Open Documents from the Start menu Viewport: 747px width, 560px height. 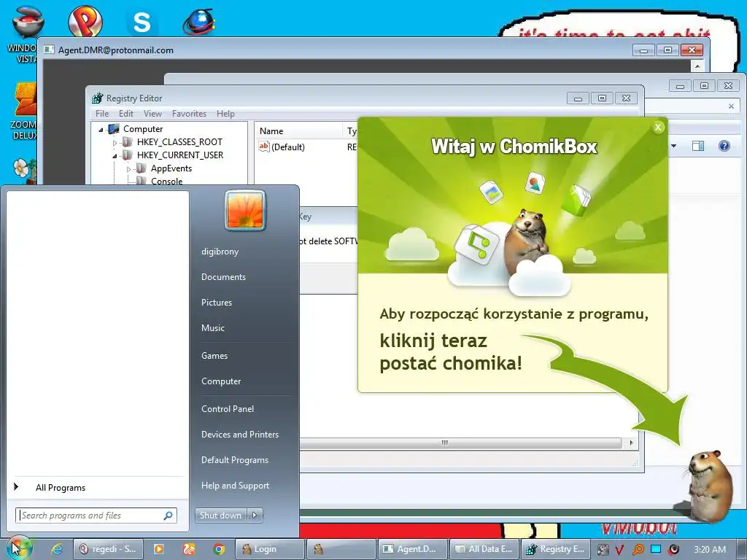tap(223, 277)
